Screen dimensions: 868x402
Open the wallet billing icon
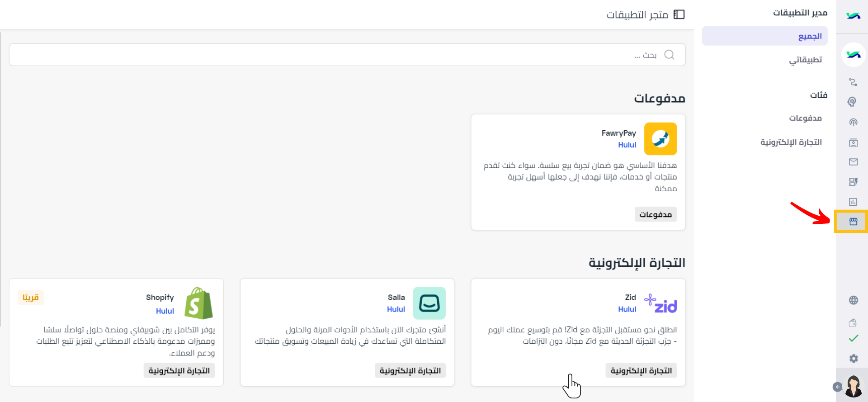853,322
